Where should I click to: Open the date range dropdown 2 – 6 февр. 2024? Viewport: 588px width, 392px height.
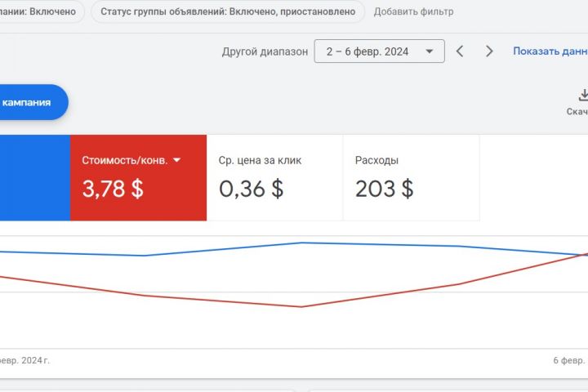click(x=379, y=51)
